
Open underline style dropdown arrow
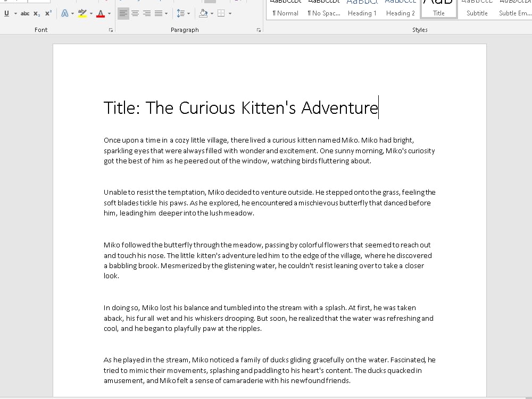tap(15, 14)
